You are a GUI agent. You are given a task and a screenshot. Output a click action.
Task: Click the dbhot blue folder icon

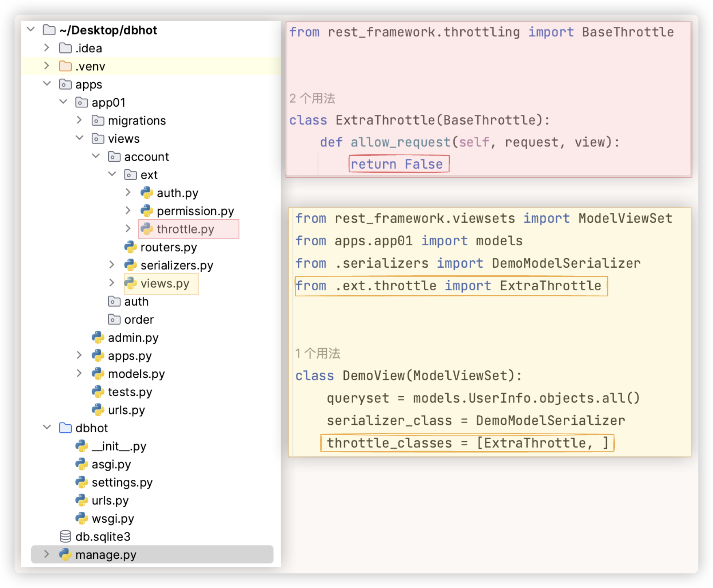click(x=65, y=428)
